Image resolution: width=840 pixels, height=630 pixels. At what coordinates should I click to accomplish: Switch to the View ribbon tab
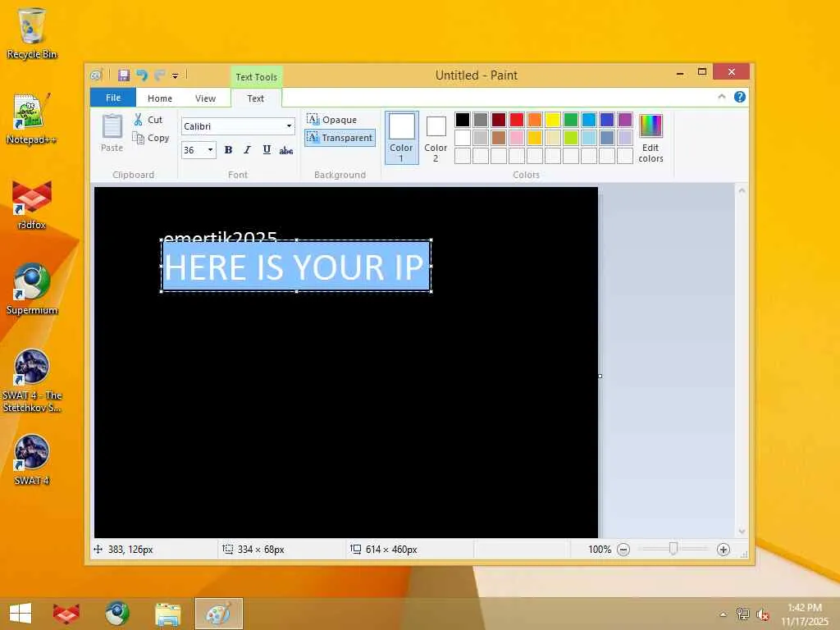click(x=205, y=98)
